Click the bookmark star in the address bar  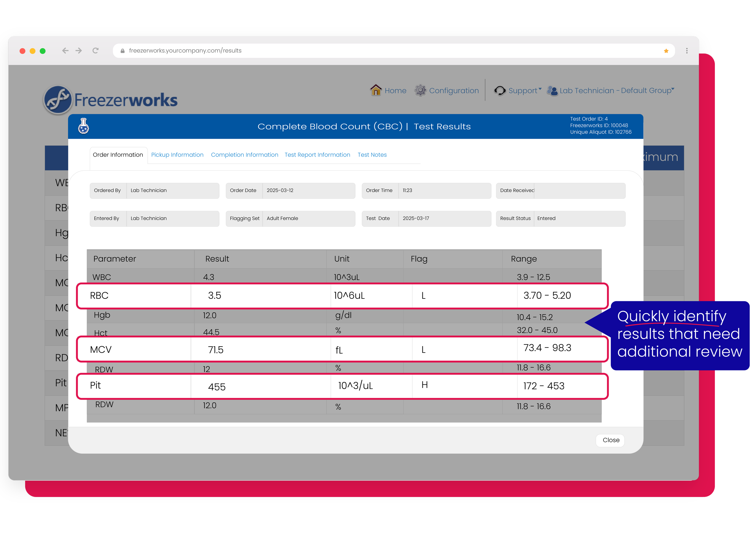(666, 51)
